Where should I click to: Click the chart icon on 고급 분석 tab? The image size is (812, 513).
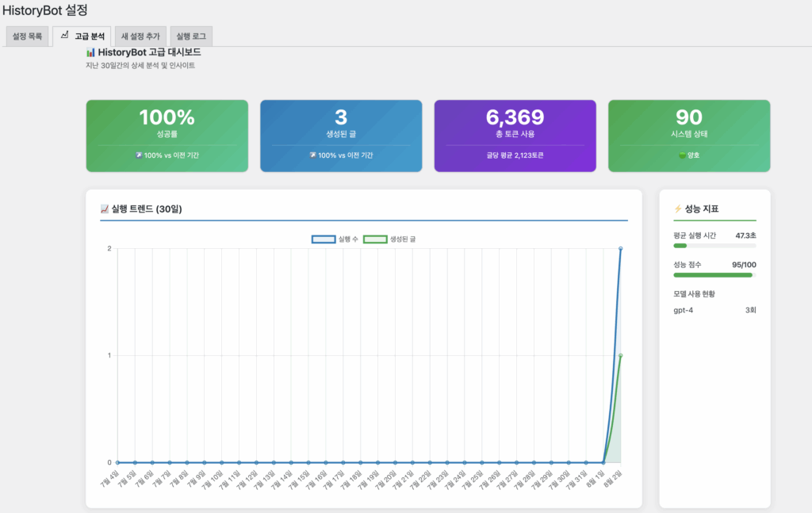[65, 35]
